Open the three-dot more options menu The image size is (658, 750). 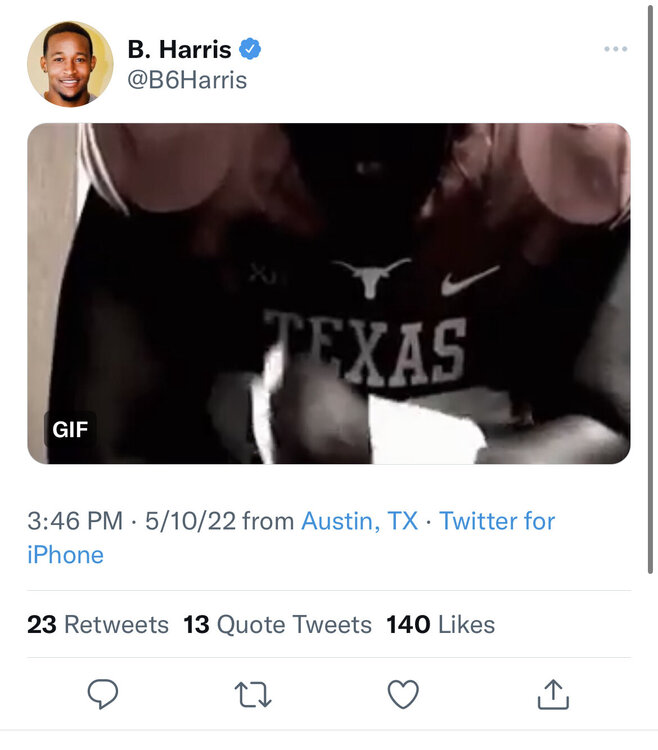click(x=616, y=50)
